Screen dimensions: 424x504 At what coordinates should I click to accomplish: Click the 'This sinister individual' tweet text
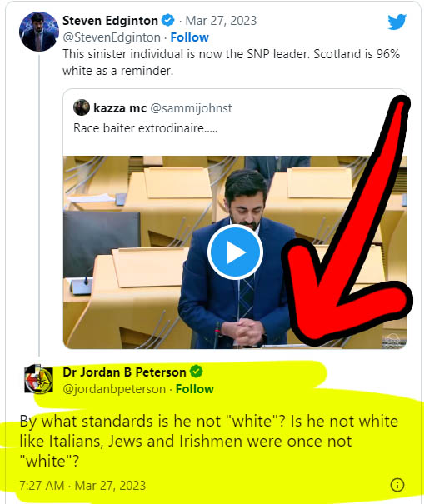pyautogui.click(x=231, y=62)
